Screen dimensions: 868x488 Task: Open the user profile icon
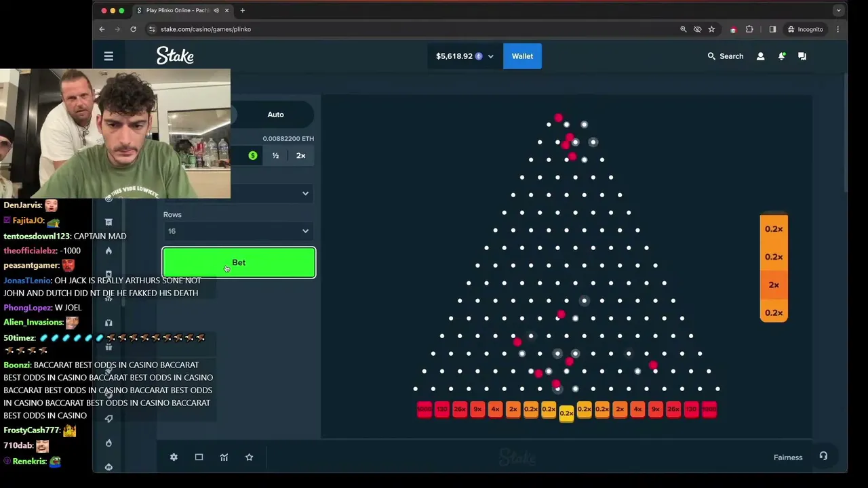pyautogui.click(x=760, y=56)
